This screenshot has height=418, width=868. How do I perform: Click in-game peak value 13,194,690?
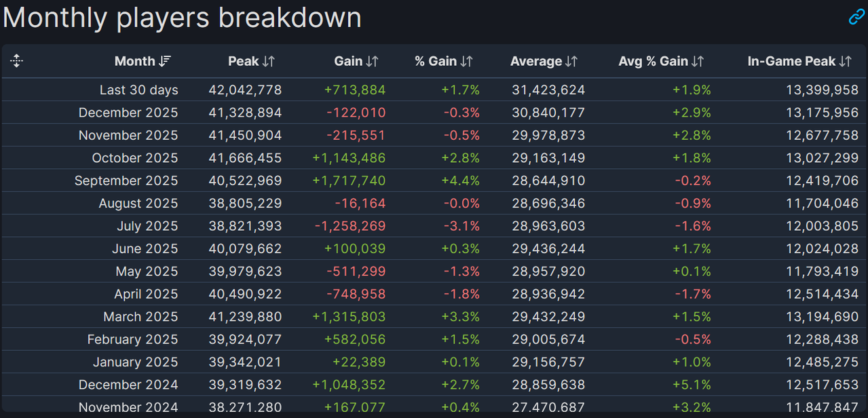tap(823, 317)
